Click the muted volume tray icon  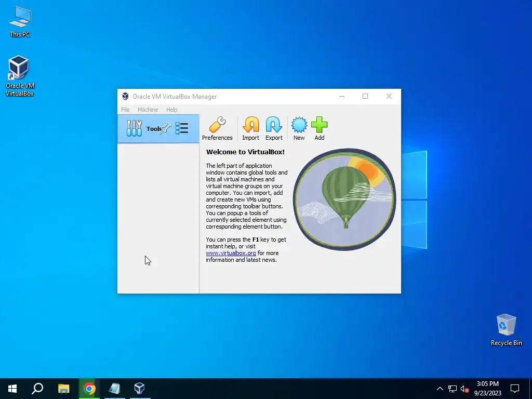[465, 389]
